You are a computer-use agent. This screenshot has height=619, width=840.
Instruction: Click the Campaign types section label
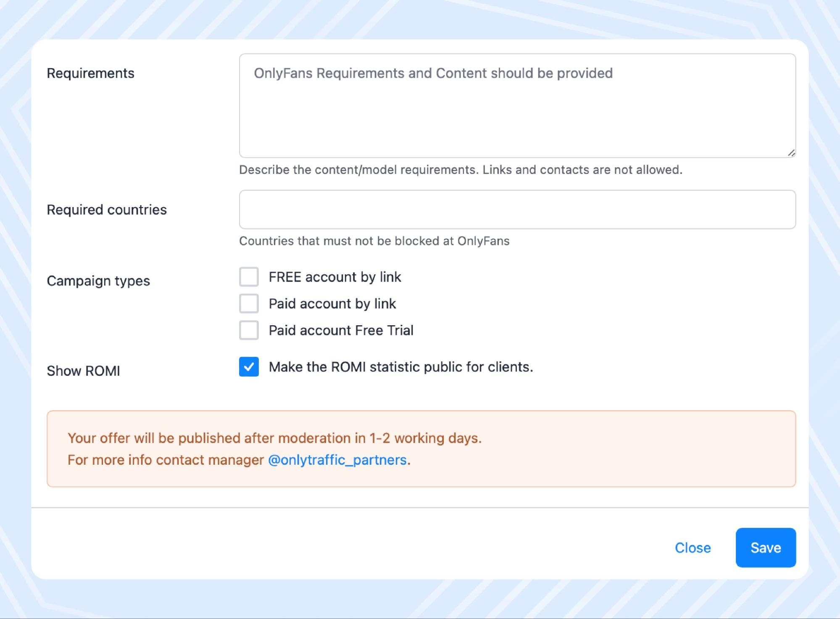[98, 281]
